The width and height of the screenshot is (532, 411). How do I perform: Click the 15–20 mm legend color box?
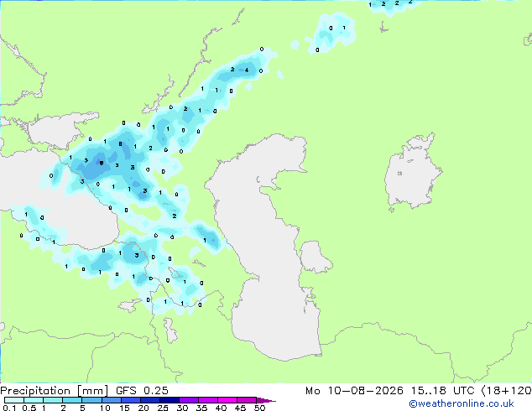131,400
